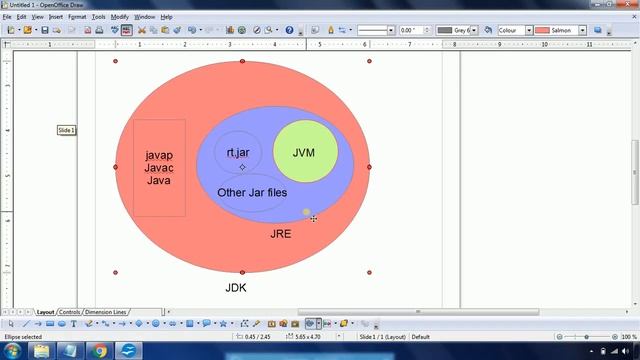This screenshot has height=360, width=640.
Task: Click the Zoom magnifier icon
Action: click(269, 30)
